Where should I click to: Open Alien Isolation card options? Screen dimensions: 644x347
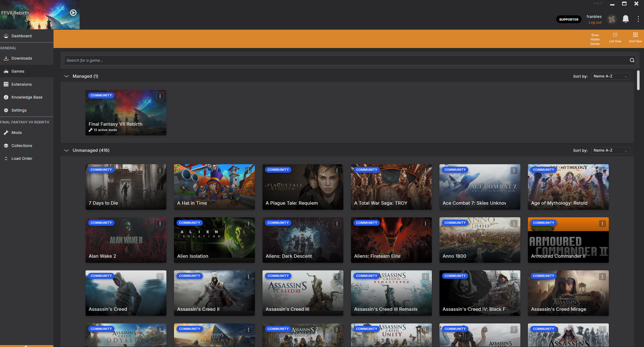[x=249, y=224]
